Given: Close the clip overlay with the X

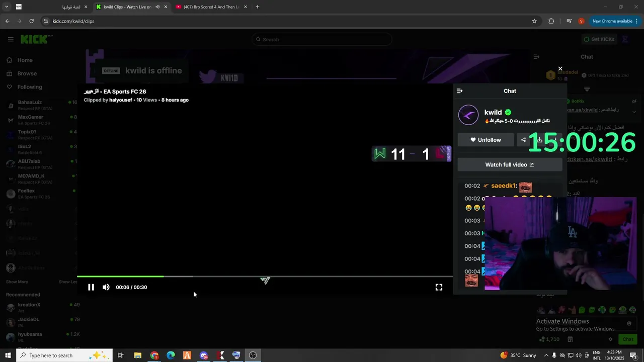Looking at the screenshot, I should [560, 69].
